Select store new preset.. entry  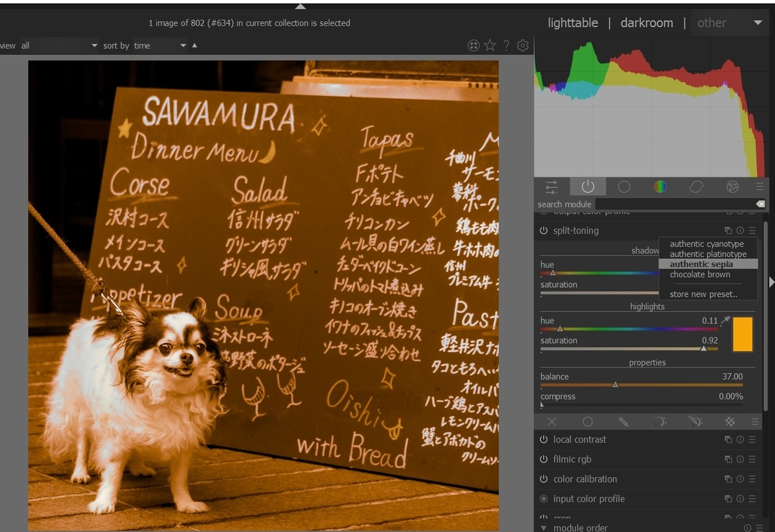pyautogui.click(x=703, y=294)
